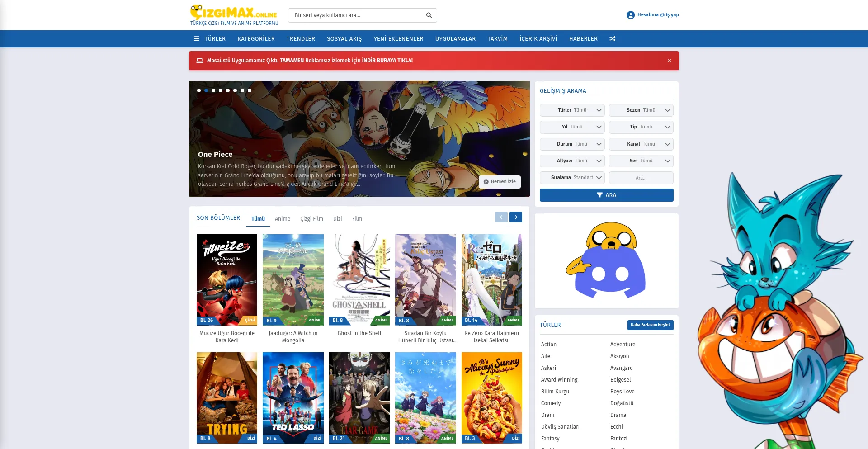Open It's Always Sunny in Philadelphia poster
This screenshot has width=868, height=449.
pyautogui.click(x=492, y=398)
